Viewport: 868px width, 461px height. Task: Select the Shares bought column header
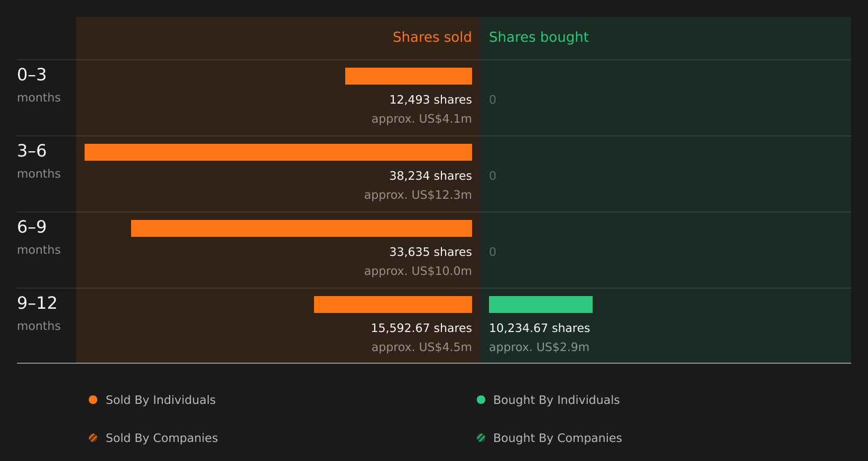[539, 38]
